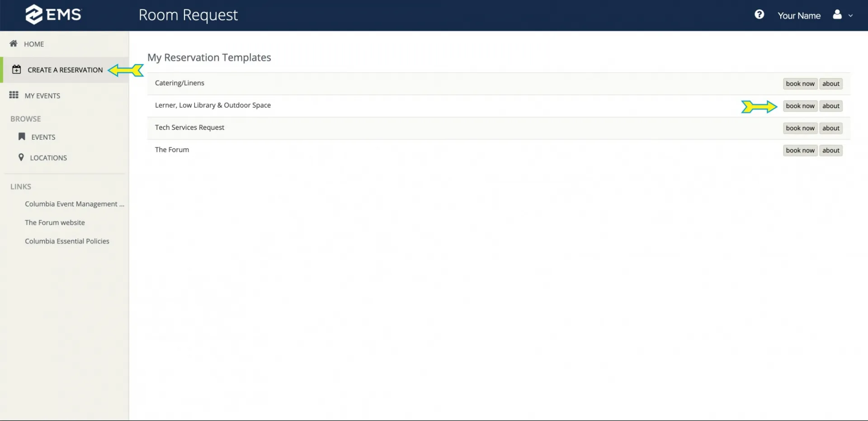Visit The Forum website link
The width and height of the screenshot is (868, 421).
pyautogui.click(x=55, y=222)
